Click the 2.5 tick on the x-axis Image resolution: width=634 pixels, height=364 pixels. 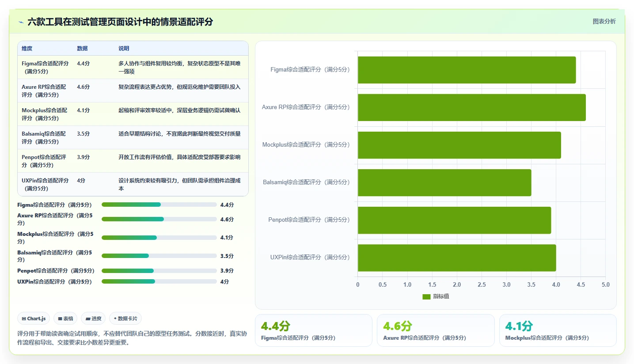(482, 285)
